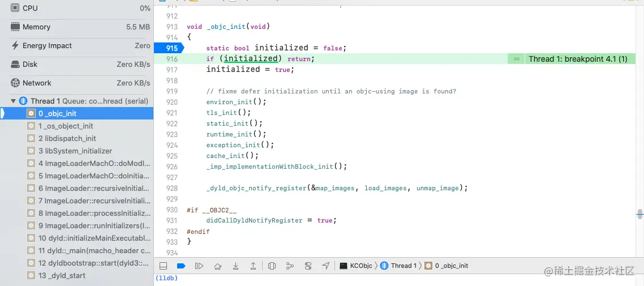Select stack frame 8 ImageLoader::processInitializ
644x286 pixels.
pyautogui.click(x=77, y=214)
